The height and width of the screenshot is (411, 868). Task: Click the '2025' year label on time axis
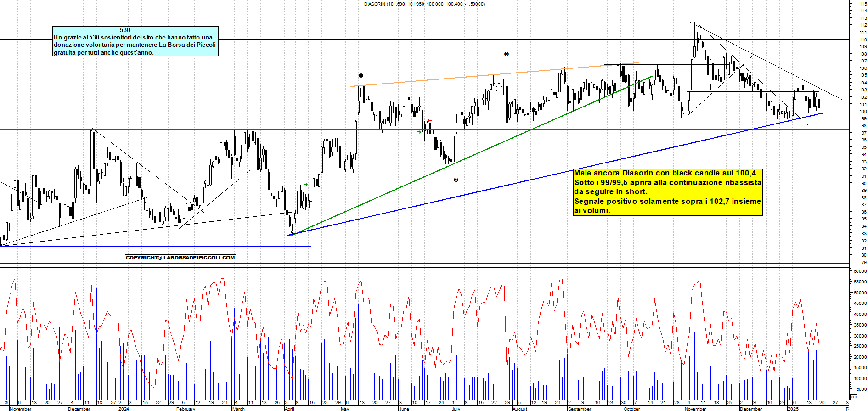pos(793,409)
